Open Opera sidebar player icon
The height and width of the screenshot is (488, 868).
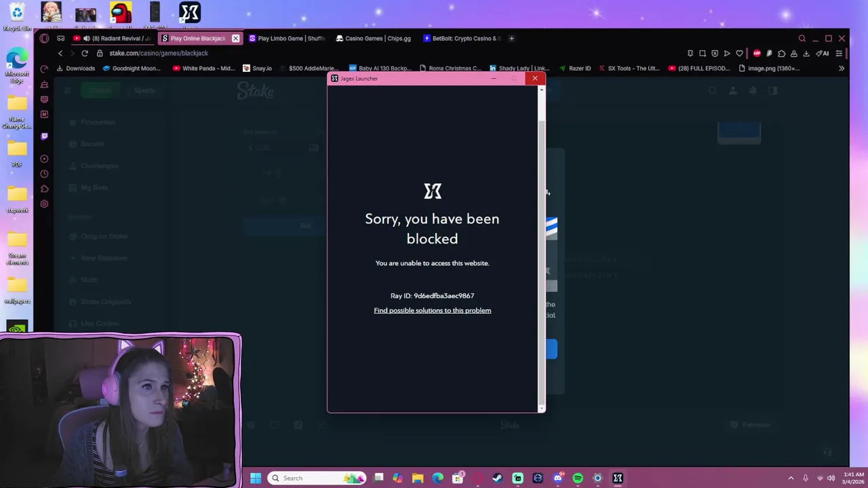[x=44, y=159]
